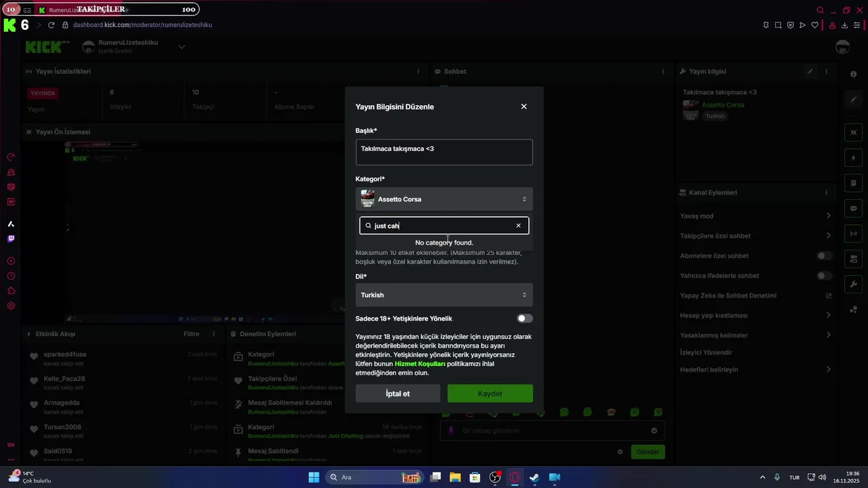Open the user avatar menu
Viewport: 868px width, 488px height.
(x=842, y=47)
